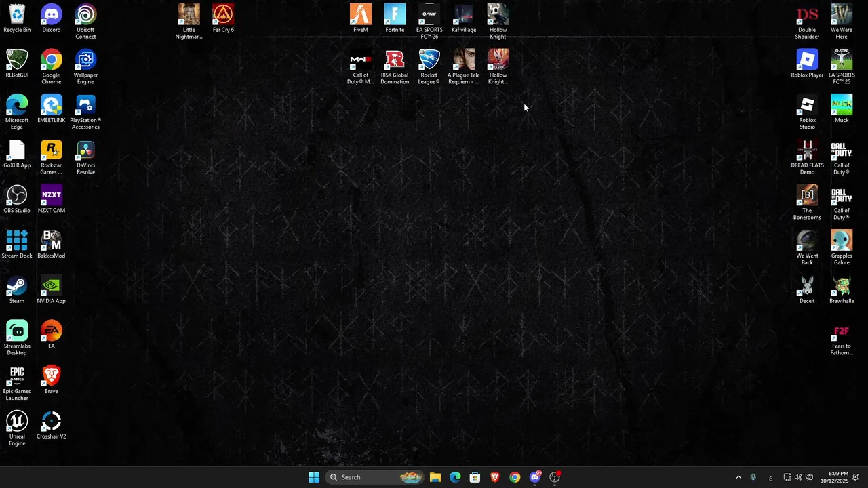Open the Rocket League desktop shortcut
This screenshot has height=488, width=868.
pyautogui.click(x=429, y=67)
